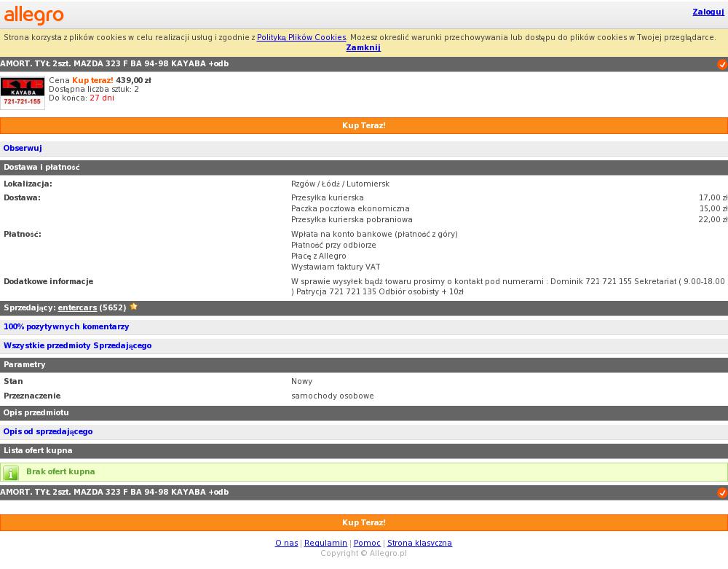Click the checkmark icon in bottom title bar
Viewport: 728px width, 569px height.
tap(722, 493)
